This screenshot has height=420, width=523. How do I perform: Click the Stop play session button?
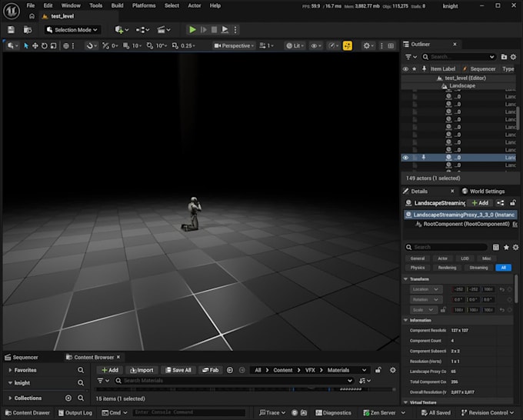[x=214, y=30]
